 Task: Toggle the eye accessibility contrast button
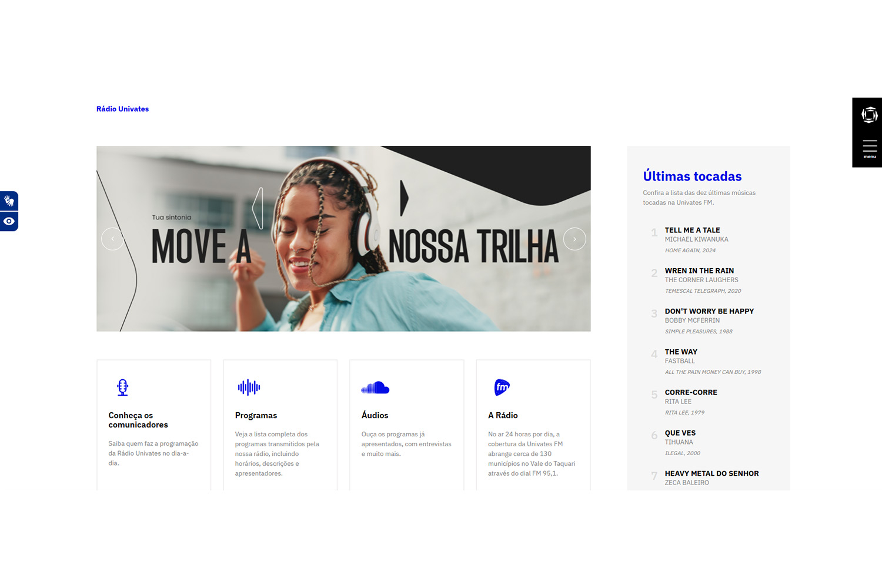pyautogui.click(x=9, y=222)
